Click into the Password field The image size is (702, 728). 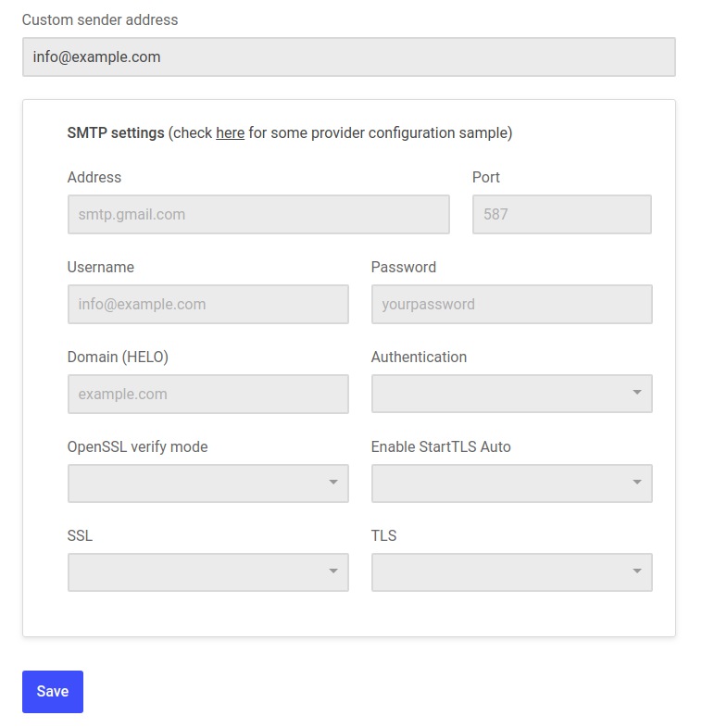[511, 304]
